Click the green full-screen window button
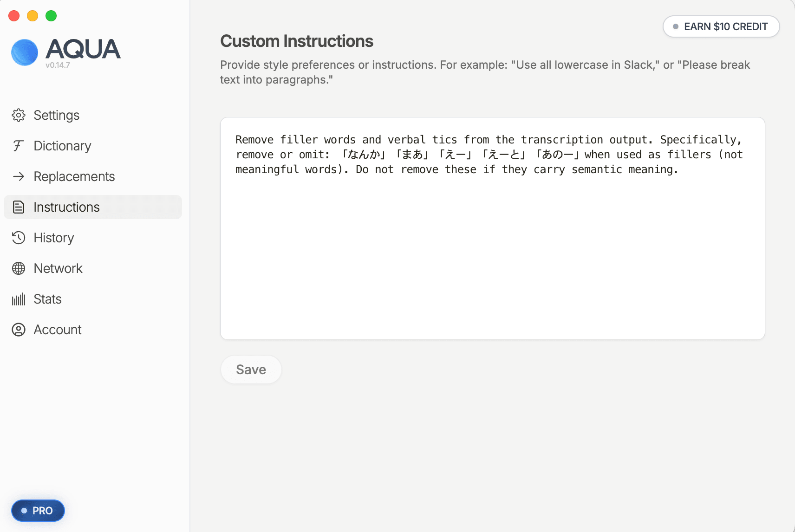Screen dimensions: 795x532 [x=51, y=16]
